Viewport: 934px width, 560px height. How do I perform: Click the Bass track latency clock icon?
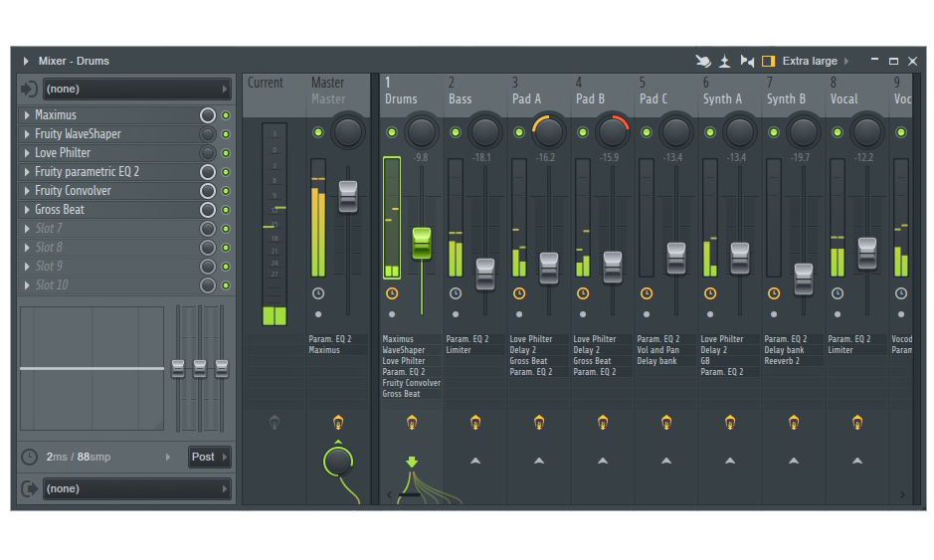point(456,293)
